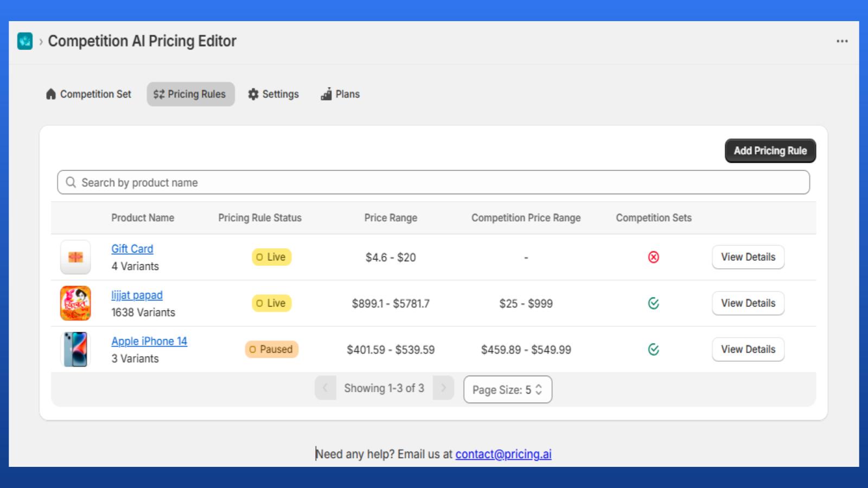Expand the Page Size dropdown
Screen dimensions: 868x488
click(x=508, y=389)
